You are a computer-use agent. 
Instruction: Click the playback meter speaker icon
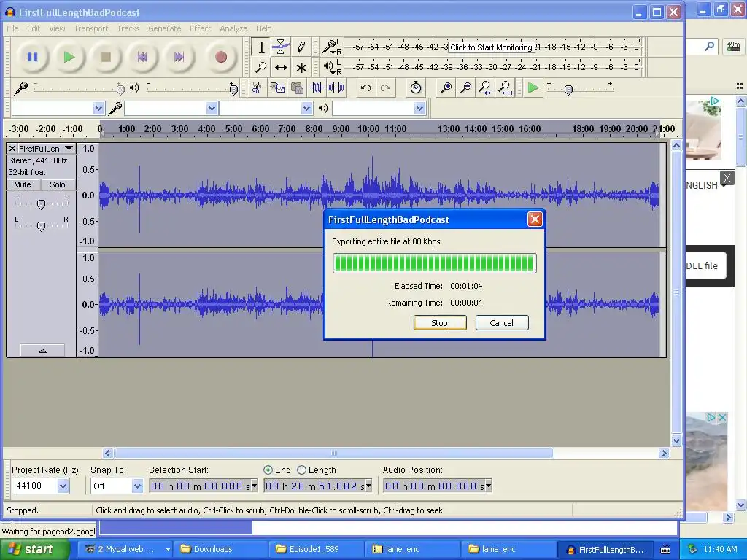click(329, 66)
